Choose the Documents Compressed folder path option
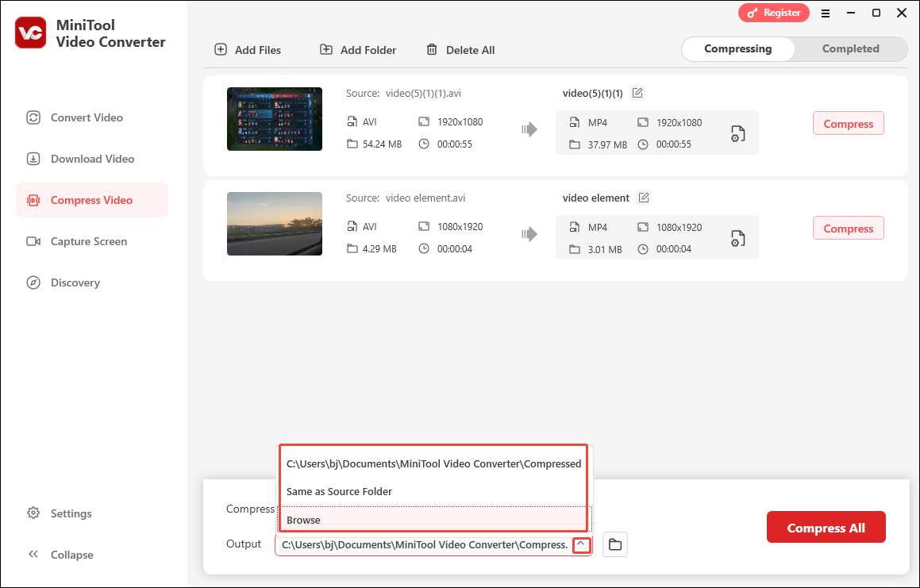Screen dimensions: 920x588 pos(433,463)
